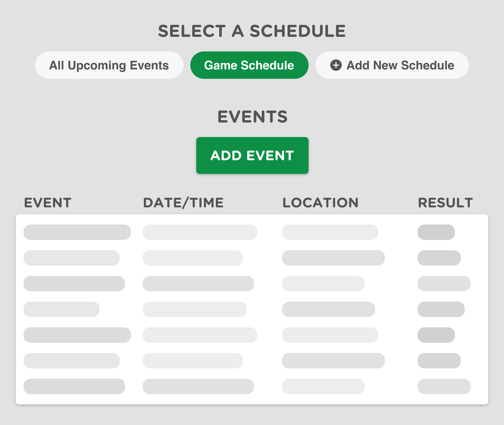The height and width of the screenshot is (425, 504).
Task: Click the RESULT column header
Action: (444, 203)
